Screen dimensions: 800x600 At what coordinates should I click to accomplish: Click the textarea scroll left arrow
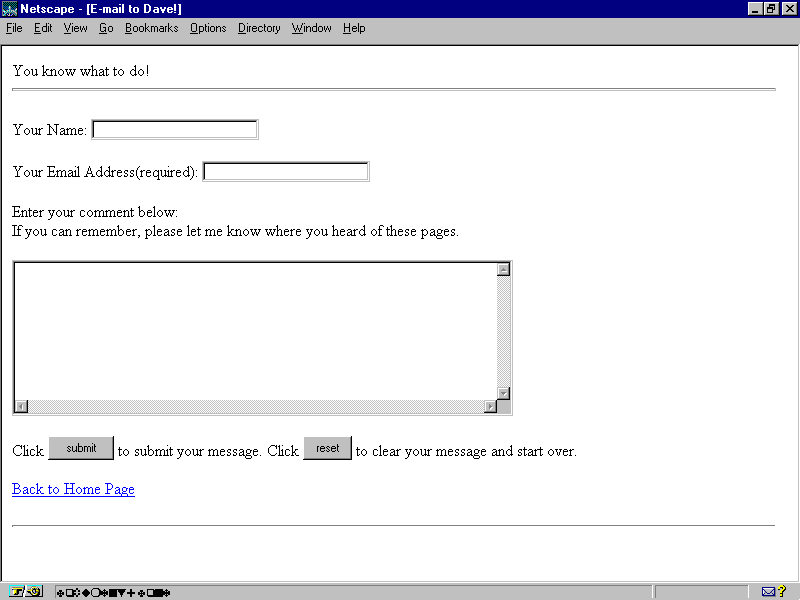click(21, 406)
